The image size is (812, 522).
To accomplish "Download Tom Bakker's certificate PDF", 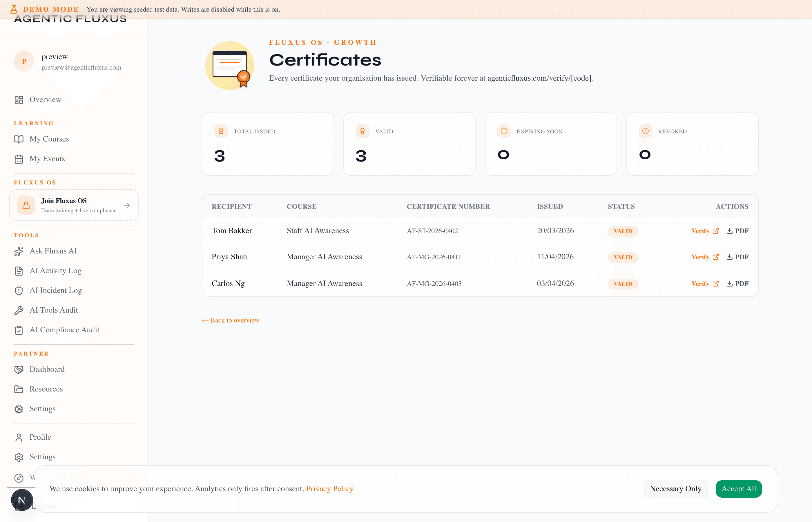I will 738,231.
